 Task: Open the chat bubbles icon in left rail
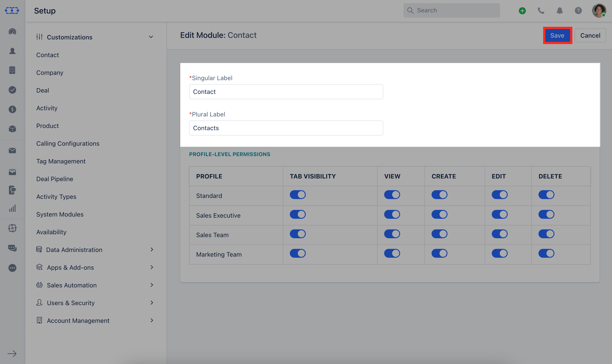coord(12,248)
